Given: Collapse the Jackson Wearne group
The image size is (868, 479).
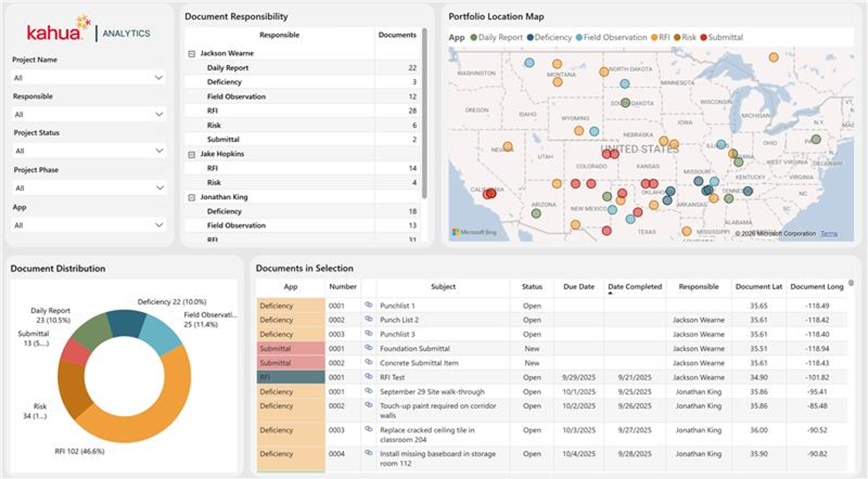Looking at the screenshot, I should (191, 53).
